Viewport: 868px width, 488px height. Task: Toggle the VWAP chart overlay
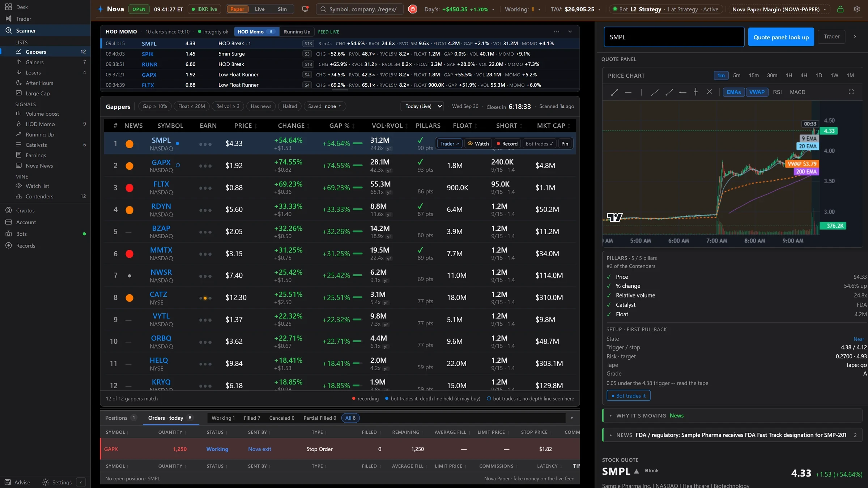click(757, 92)
